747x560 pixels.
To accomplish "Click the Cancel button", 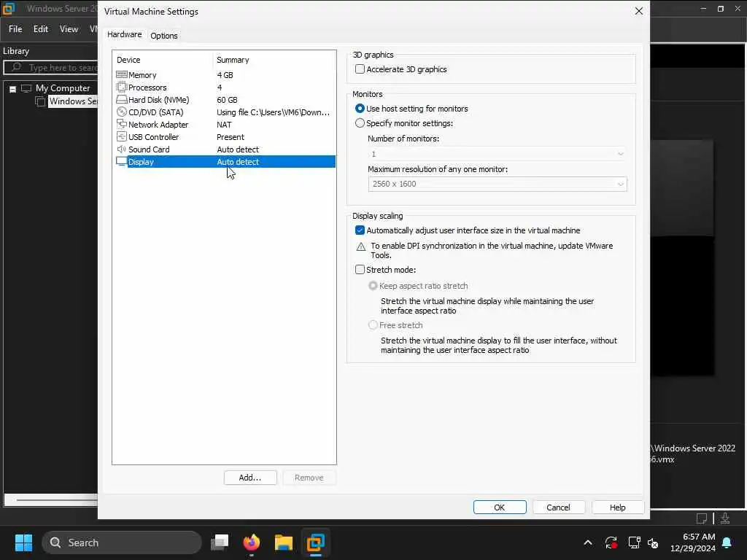I will [x=558, y=507].
